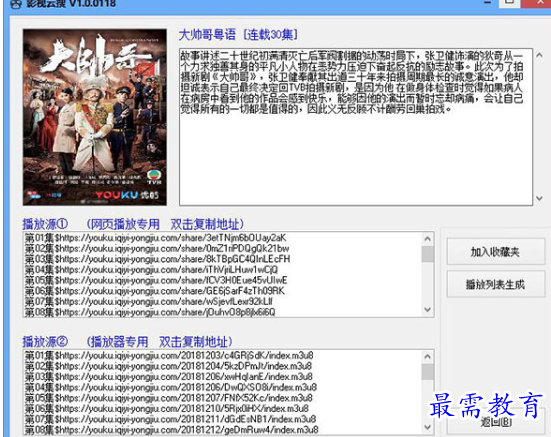551x437 pixels.
Task: Click down arrow of 播放源① list scrollbar
Action: click(428, 310)
